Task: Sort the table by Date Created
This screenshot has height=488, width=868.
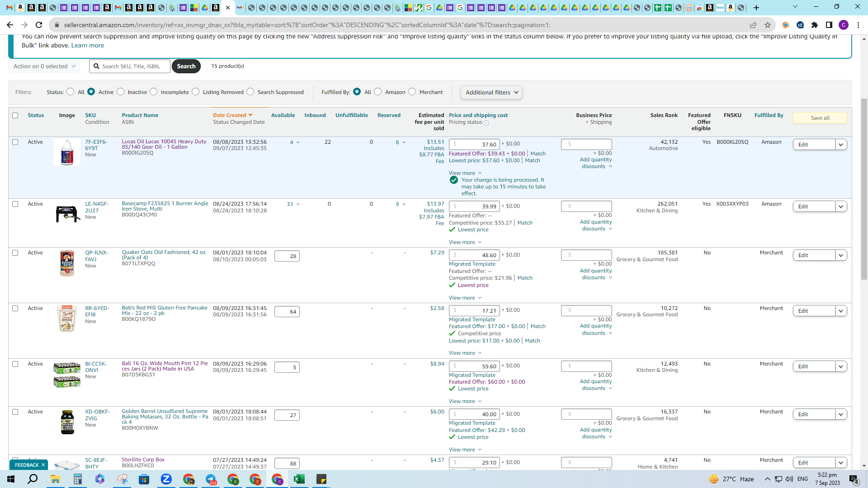Action: pos(232,115)
